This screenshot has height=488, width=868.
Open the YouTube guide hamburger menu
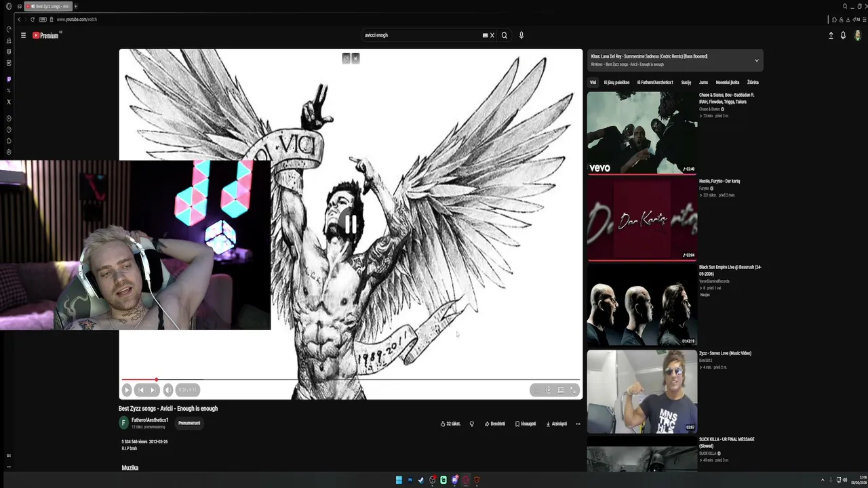coord(23,35)
